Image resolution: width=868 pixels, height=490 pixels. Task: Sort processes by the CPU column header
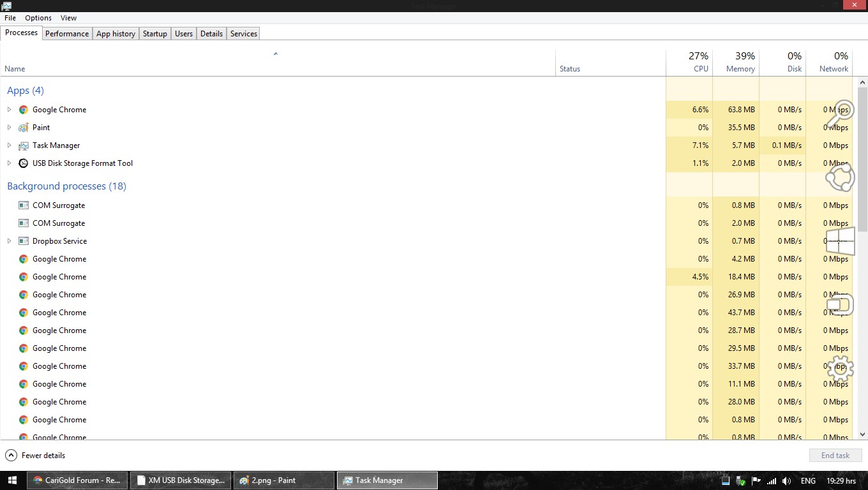[x=689, y=63]
